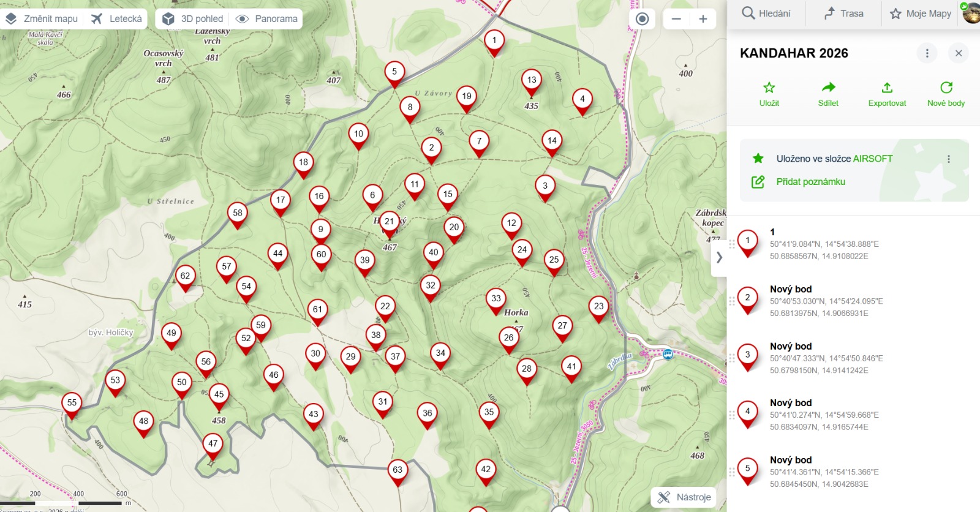980x512 pixels.
Task: Zoom out the map with minus
Action: [x=676, y=19]
